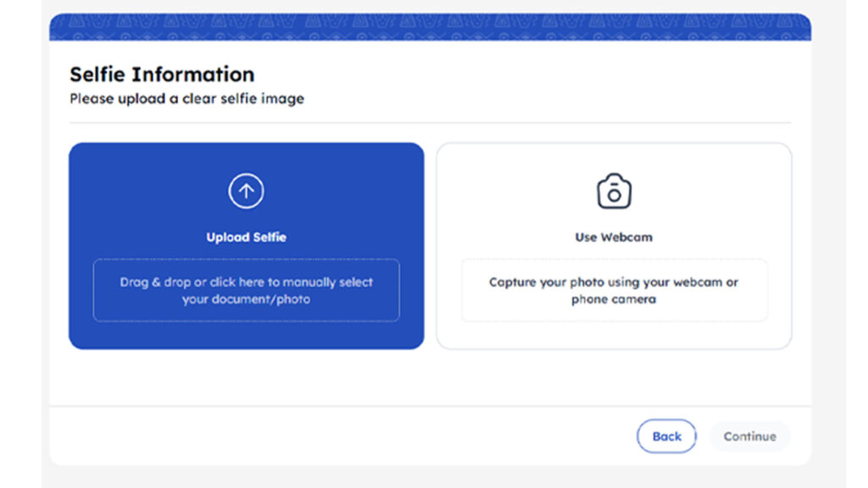The height and width of the screenshot is (488, 868).
Task: Click the footer divider above Back button
Action: (430, 406)
